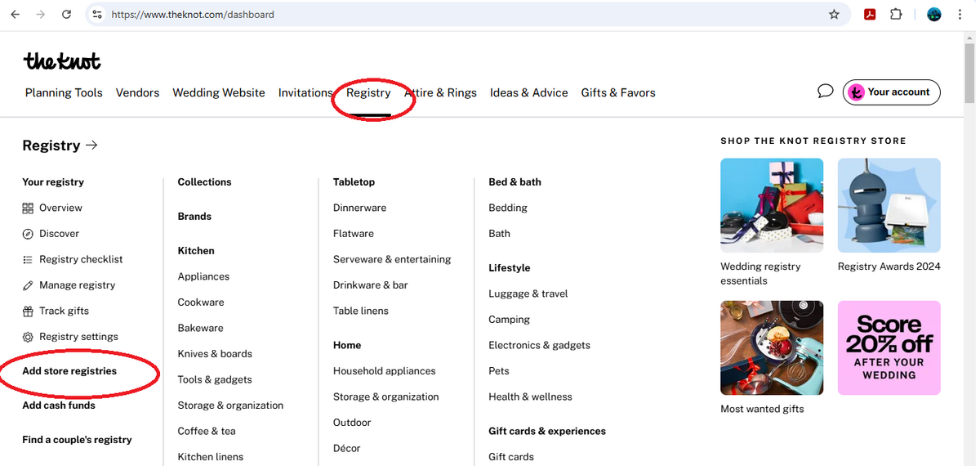Click the Track gifts gift box icon
This screenshot has height=466, width=980.
[28, 311]
